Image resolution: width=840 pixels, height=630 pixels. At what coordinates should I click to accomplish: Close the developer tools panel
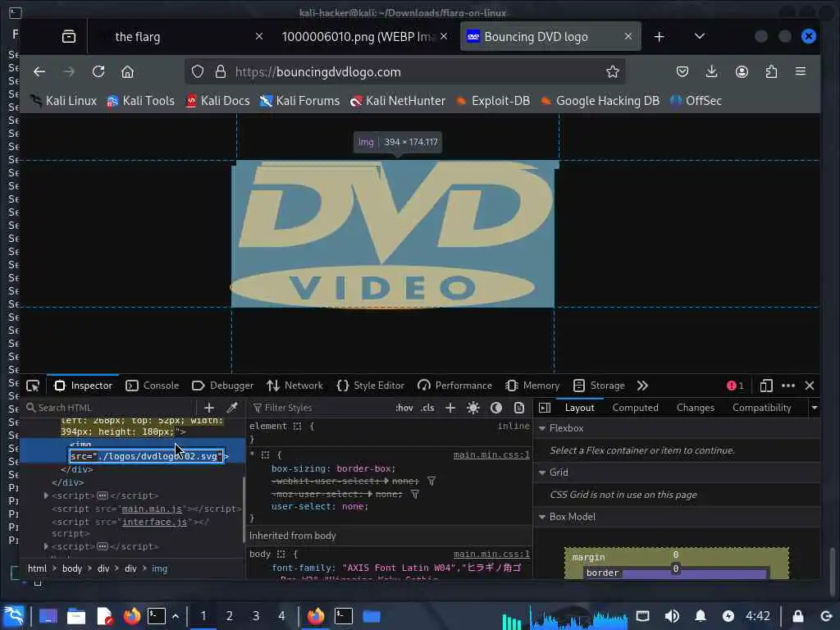(810, 386)
